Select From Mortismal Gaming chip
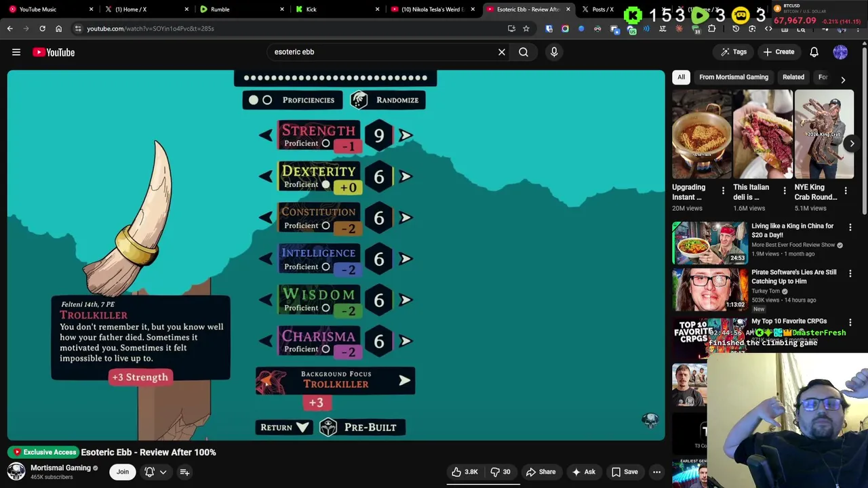 pos(734,77)
